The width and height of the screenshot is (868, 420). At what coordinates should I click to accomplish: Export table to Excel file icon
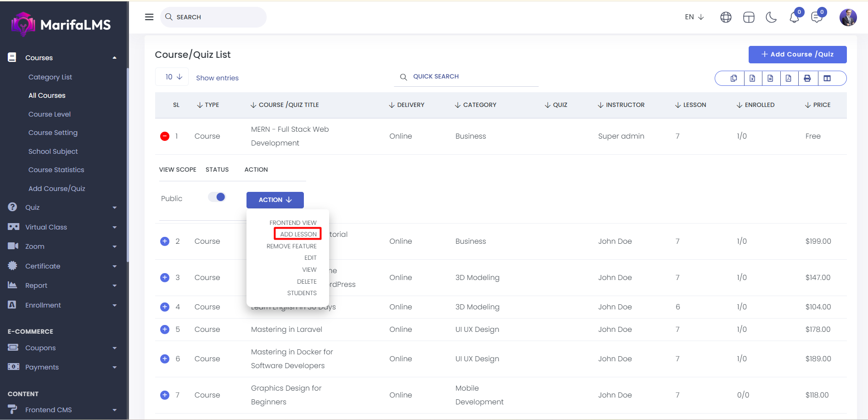pos(752,78)
